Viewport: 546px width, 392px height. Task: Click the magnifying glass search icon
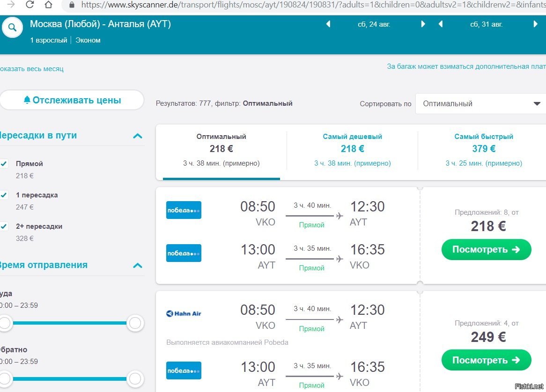click(x=13, y=28)
